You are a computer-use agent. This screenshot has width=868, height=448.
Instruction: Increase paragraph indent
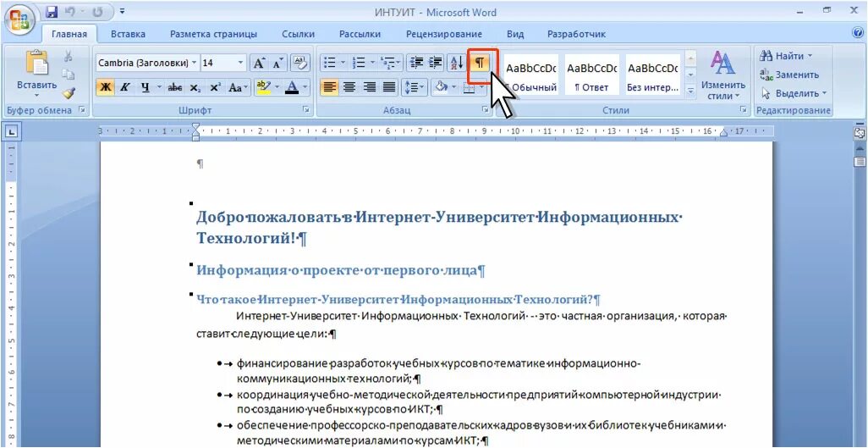pyautogui.click(x=435, y=63)
